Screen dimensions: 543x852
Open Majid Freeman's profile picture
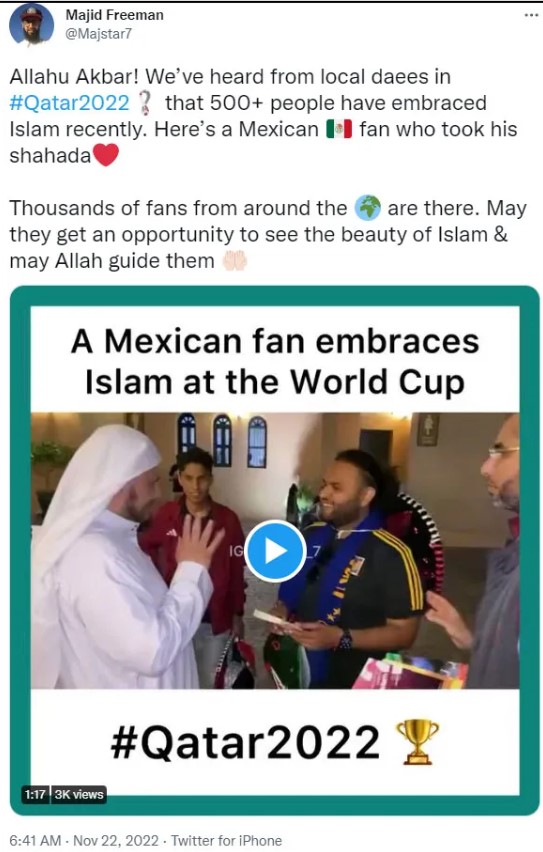tap(31, 25)
